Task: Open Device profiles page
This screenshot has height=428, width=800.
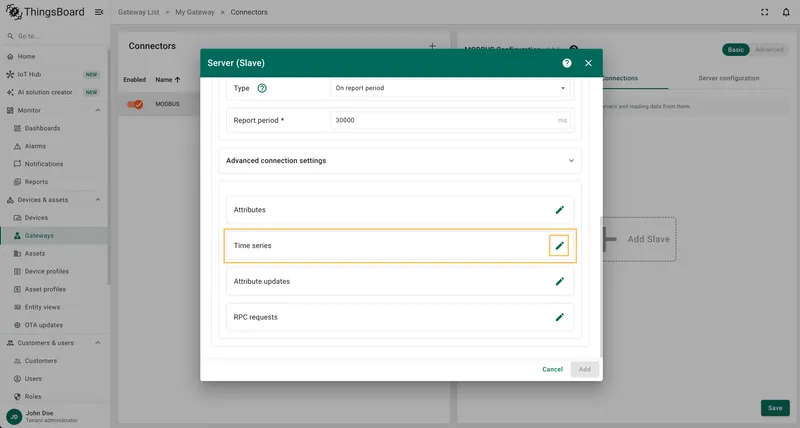Action: coord(54,271)
